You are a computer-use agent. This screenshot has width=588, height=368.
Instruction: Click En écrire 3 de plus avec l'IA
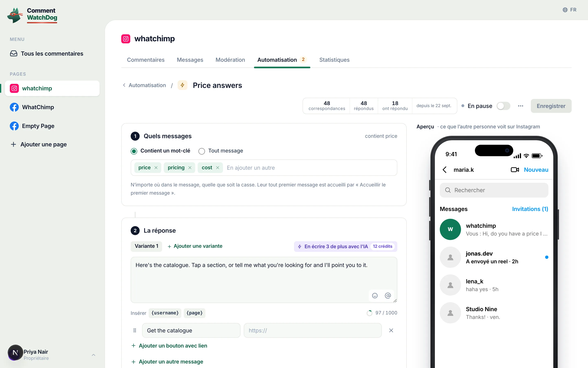coord(345,247)
